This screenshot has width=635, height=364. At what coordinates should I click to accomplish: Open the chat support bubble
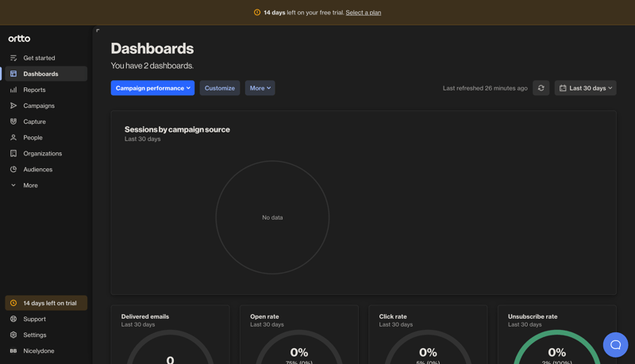click(615, 344)
